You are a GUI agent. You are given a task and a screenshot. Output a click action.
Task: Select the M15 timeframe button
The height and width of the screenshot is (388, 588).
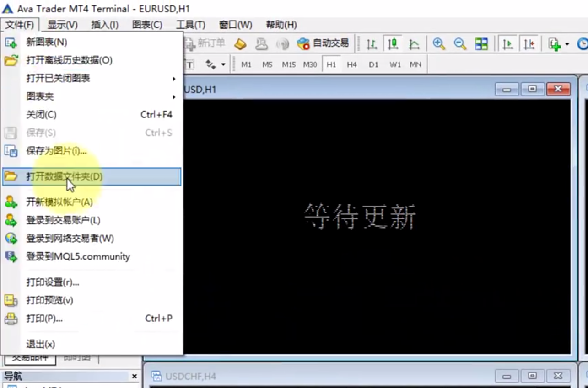(x=289, y=64)
